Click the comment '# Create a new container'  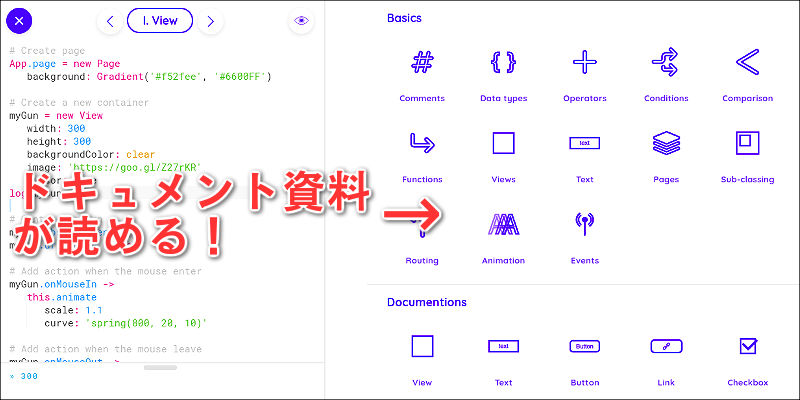(x=79, y=103)
